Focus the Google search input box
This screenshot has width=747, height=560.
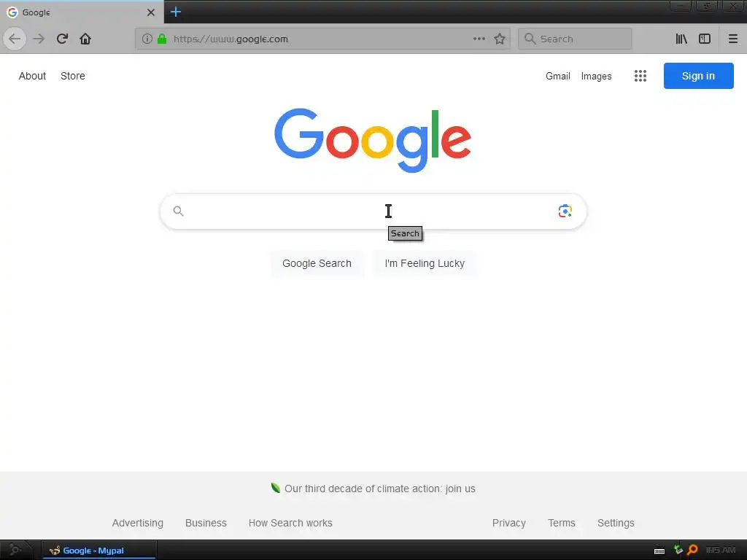373,211
